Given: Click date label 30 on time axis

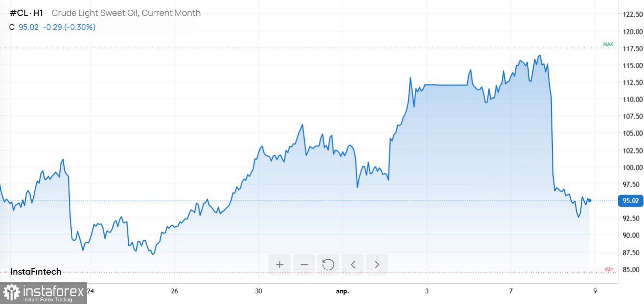Looking at the screenshot, I should pos(259,291).
